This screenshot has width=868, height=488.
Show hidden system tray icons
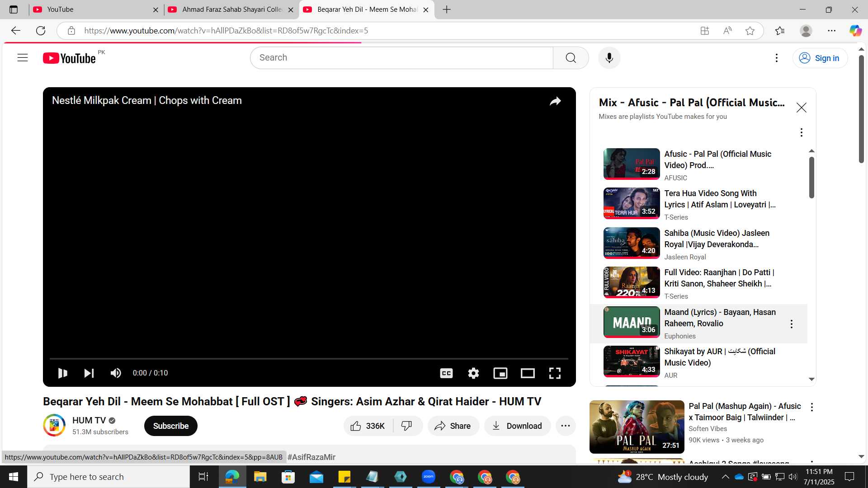click(x=725, y=477)
